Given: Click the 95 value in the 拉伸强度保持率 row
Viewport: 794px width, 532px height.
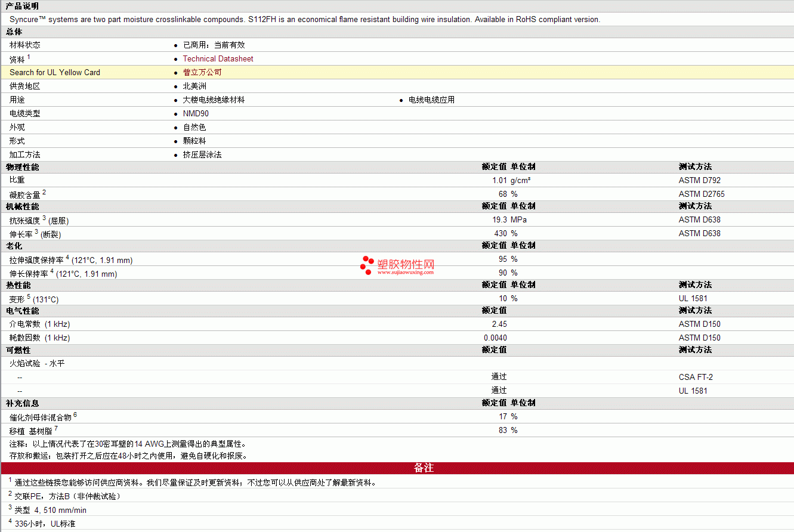Looking at the screenshot, I should click(x=503, y=259).
